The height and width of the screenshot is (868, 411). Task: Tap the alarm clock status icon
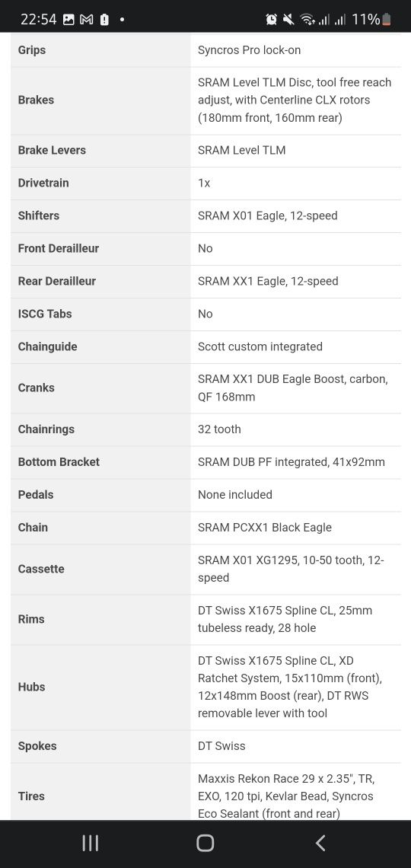(272, 19)
